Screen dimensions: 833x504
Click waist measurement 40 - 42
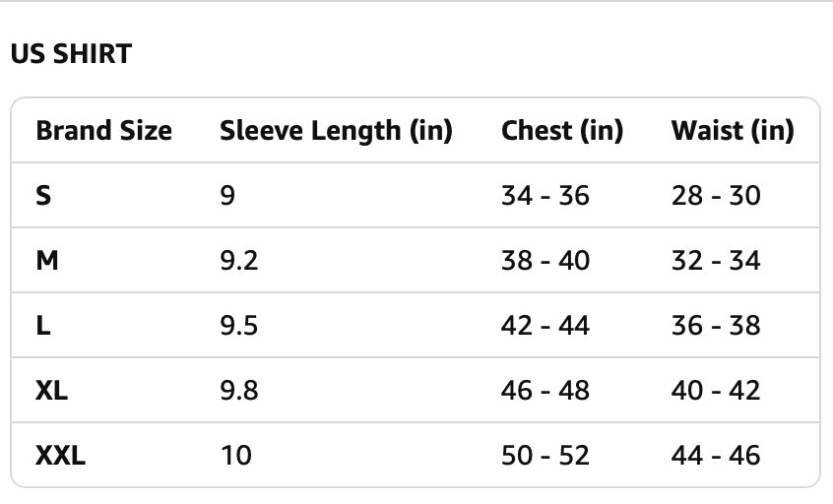[716, 391]
